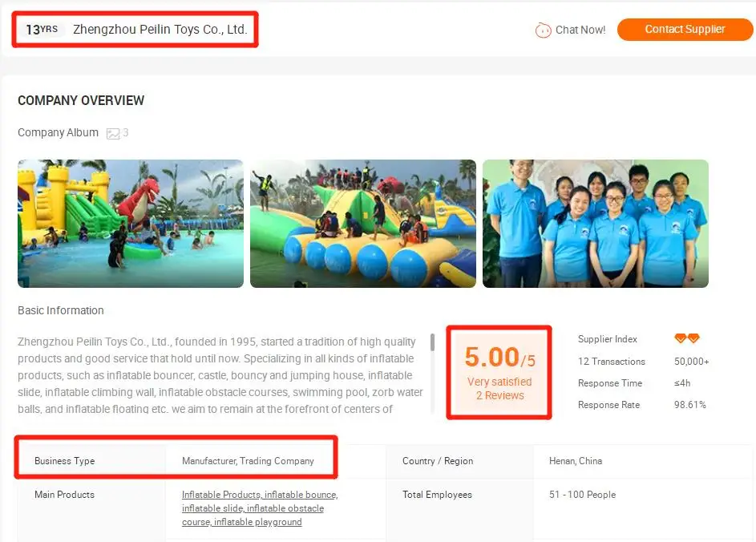Click the company description paragraph

220,375
